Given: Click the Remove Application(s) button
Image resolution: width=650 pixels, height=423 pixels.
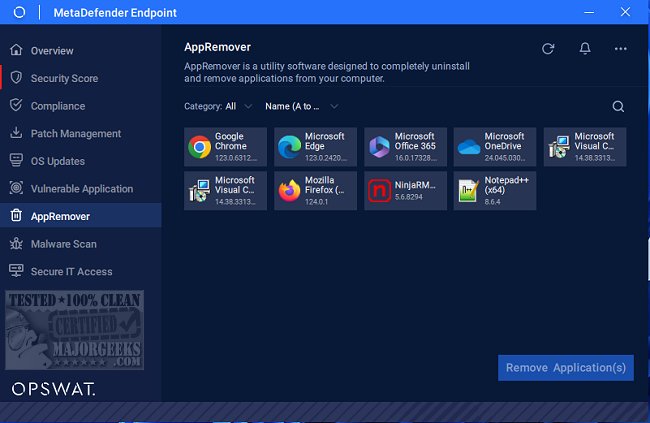Looking at the screenshot, I should point(565,367).
